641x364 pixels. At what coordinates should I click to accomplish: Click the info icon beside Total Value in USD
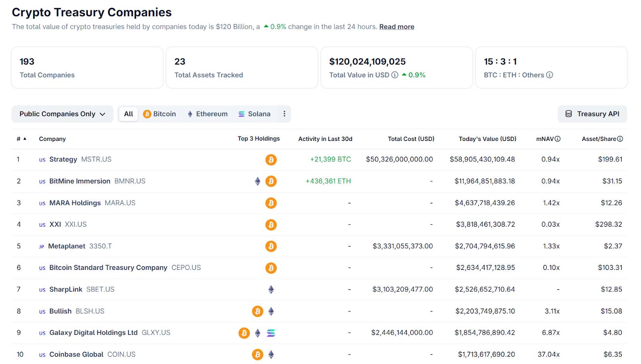pos(395,75)
